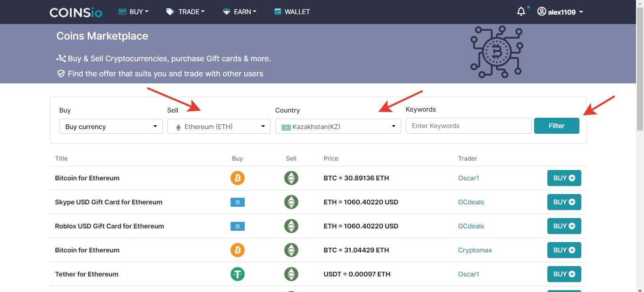Click 'Skype USD Gift Card for Ethereum' title
Image resolution: width=644 pixels, height=292 pixels.
(108, 202)
